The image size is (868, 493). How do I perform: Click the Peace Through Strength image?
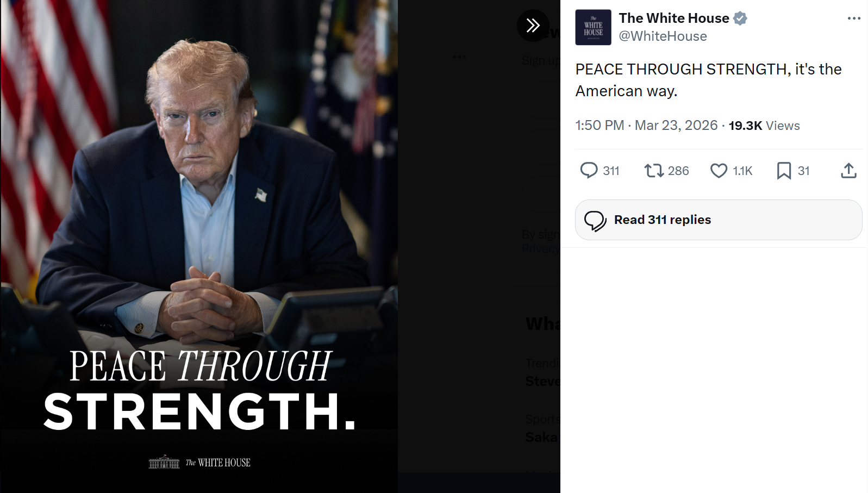tap(199, 246)
